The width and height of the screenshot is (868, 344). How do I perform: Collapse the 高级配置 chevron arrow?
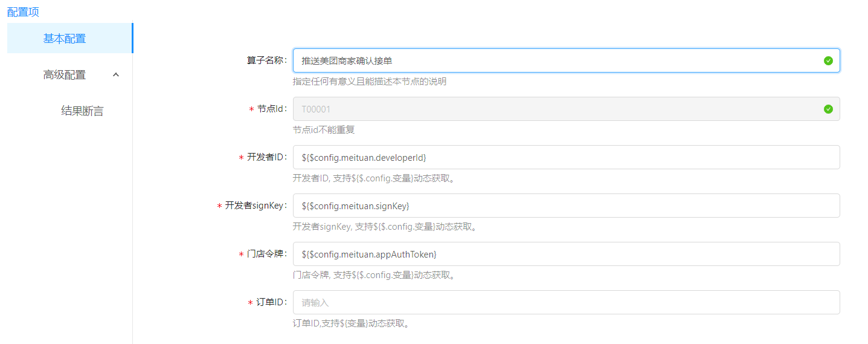117,75
